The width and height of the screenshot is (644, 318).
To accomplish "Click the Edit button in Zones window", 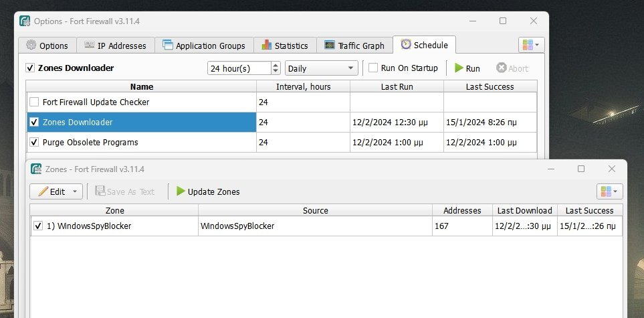I will (x=51, y=191).
